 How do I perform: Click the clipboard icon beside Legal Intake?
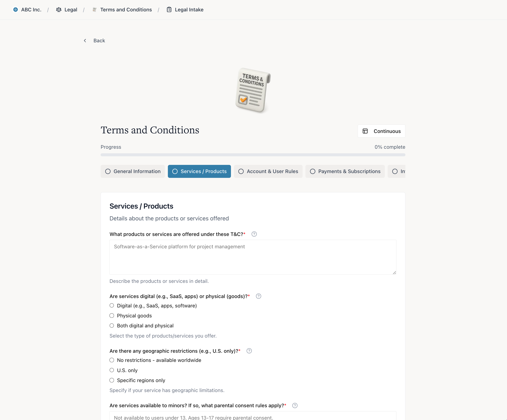click(x=169, y=10)
